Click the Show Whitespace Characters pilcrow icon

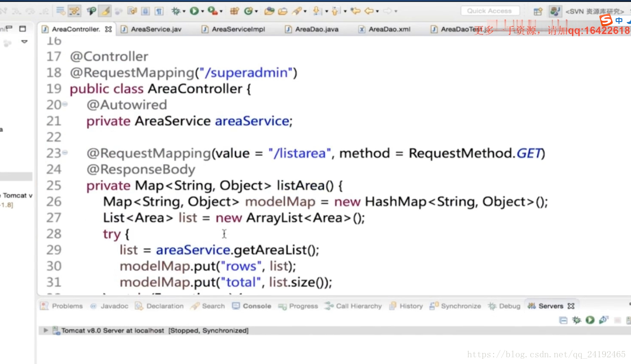pyautogui.click(x=159, y=11)
